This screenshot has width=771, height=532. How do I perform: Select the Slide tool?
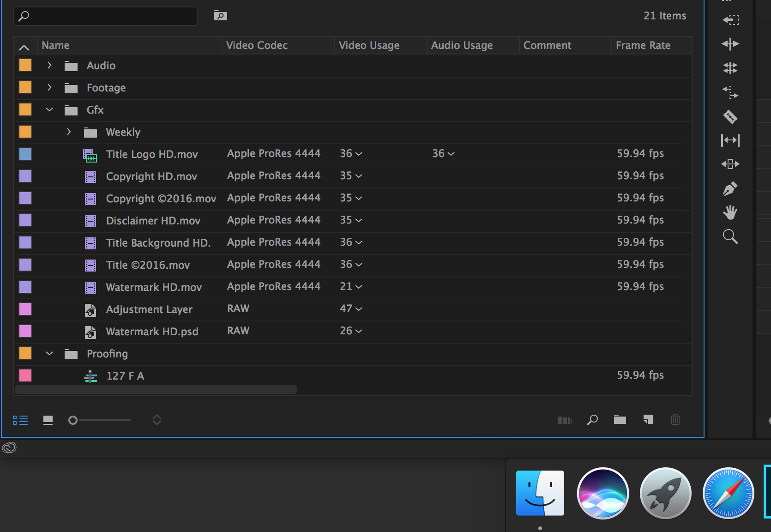730,164
